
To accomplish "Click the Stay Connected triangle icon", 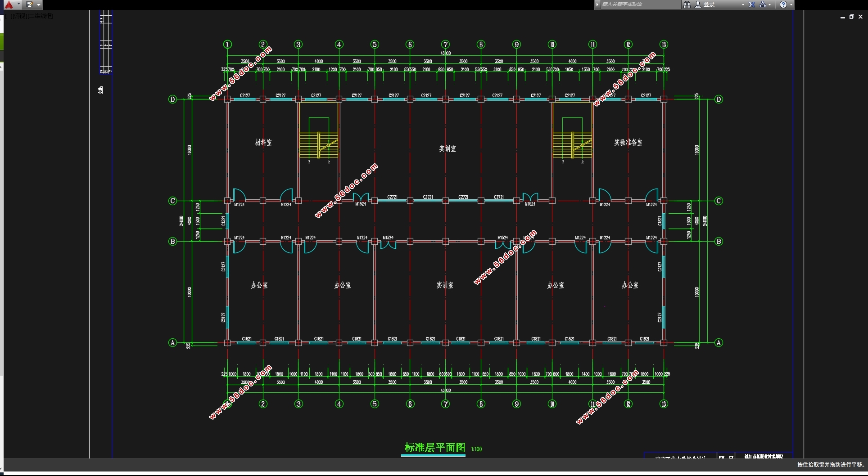I will click(763, 4).
